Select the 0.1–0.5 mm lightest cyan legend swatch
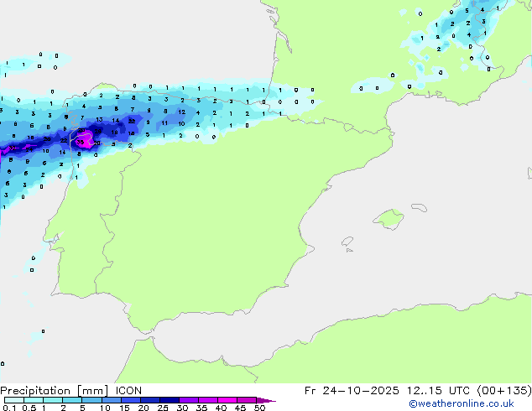 (x=14, y=400)
